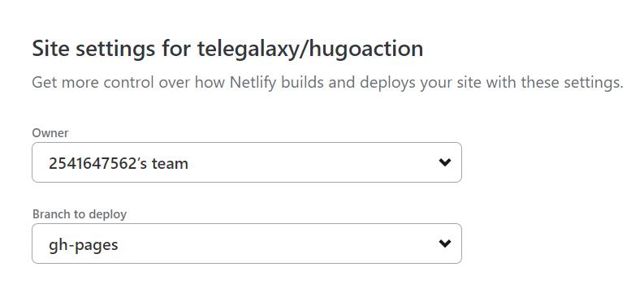
Task: Click the Site settings page heading
Action: pos(227,49)
